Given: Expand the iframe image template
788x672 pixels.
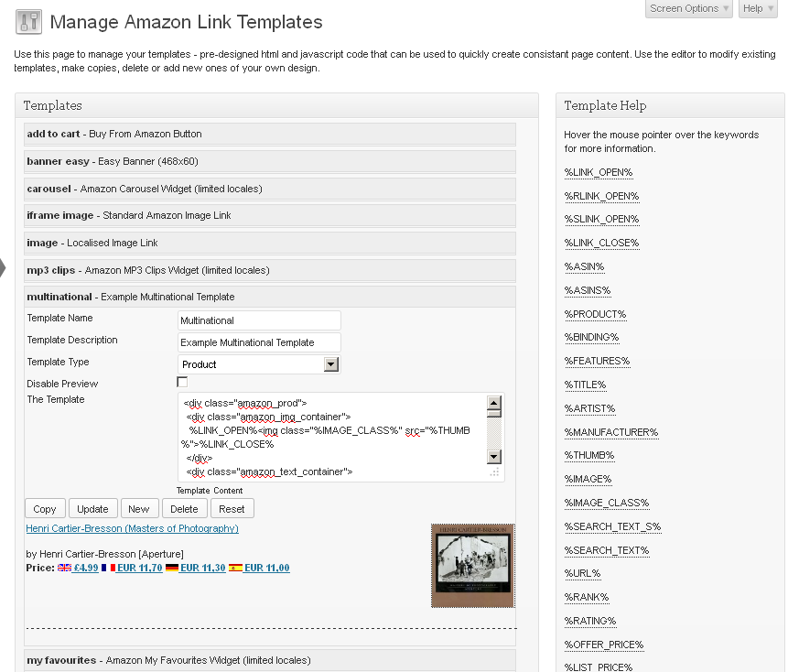Looking at the screenshot, I should point(270,216).
